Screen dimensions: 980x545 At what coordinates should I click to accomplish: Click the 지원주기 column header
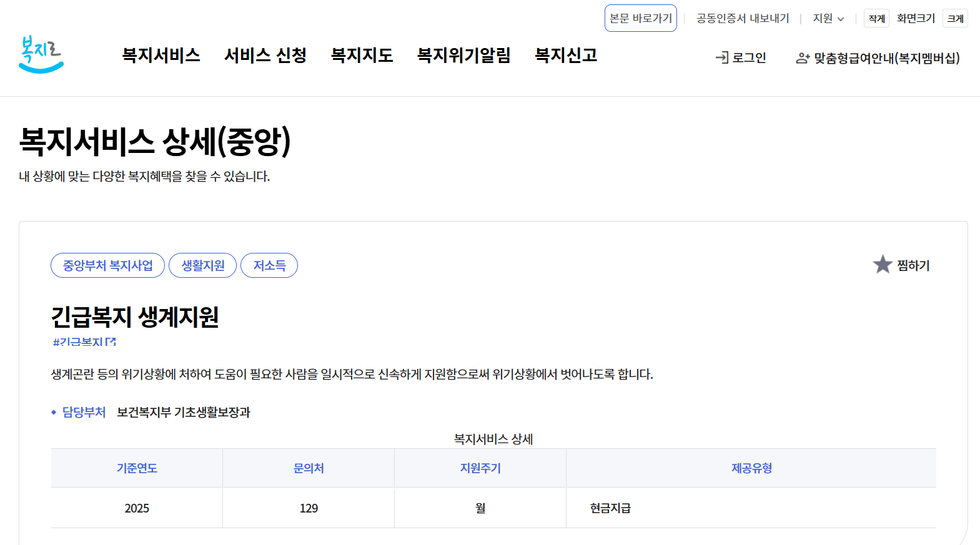(x=480, y=468)
